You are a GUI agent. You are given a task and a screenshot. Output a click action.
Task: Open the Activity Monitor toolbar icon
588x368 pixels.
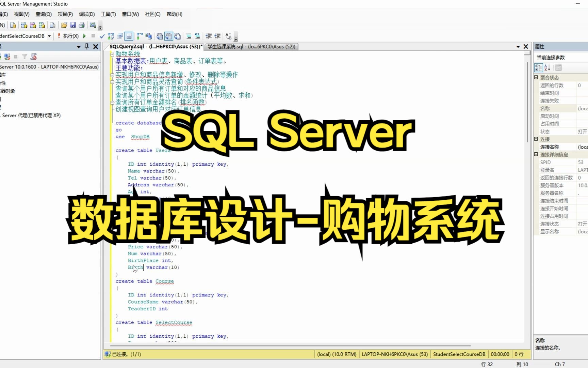pyautogui.click(x=93, y=25)
